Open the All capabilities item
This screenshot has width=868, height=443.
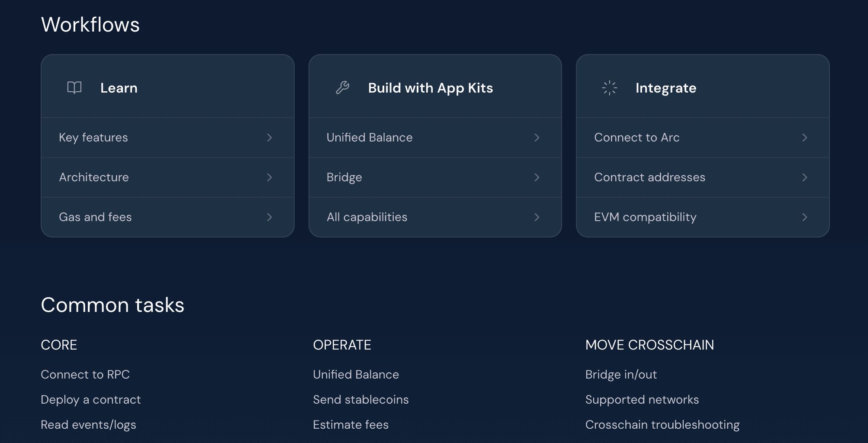[435, 217]
